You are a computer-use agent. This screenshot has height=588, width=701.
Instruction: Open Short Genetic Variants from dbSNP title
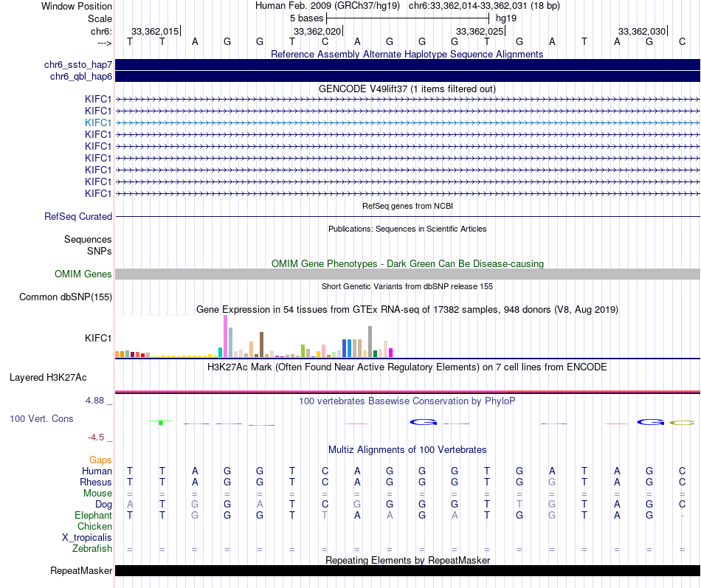(x=407, y=286)
